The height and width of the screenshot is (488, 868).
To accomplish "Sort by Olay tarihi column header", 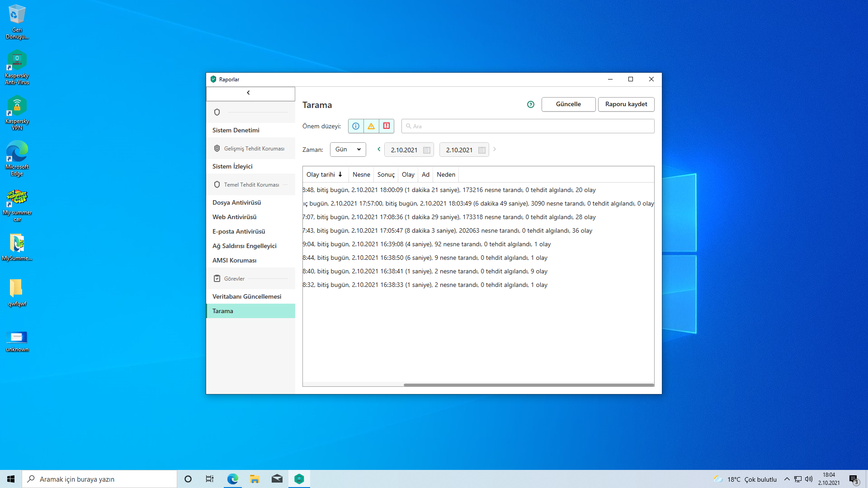I will point(324,174).
